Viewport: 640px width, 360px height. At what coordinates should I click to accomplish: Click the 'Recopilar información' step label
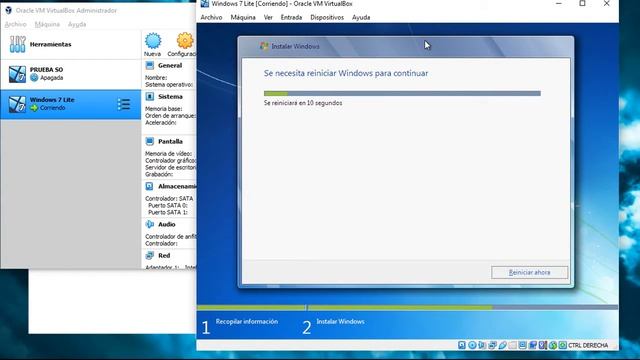point(247,321)
